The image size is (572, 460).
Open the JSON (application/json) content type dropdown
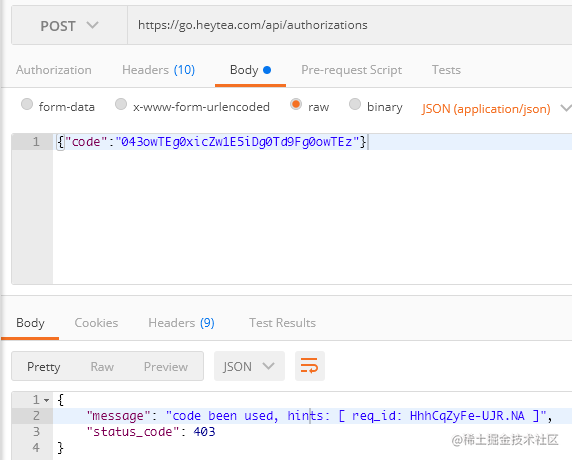tap(495, 108)
